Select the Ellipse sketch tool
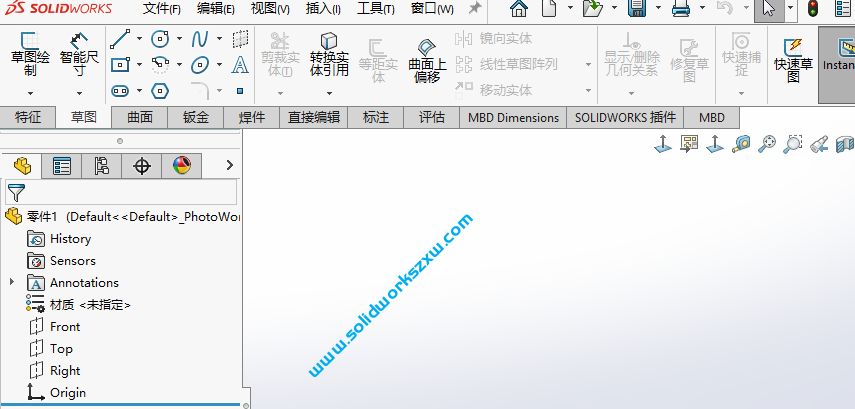The width and height of the screenshot is (855, 409). pos(200,65)
